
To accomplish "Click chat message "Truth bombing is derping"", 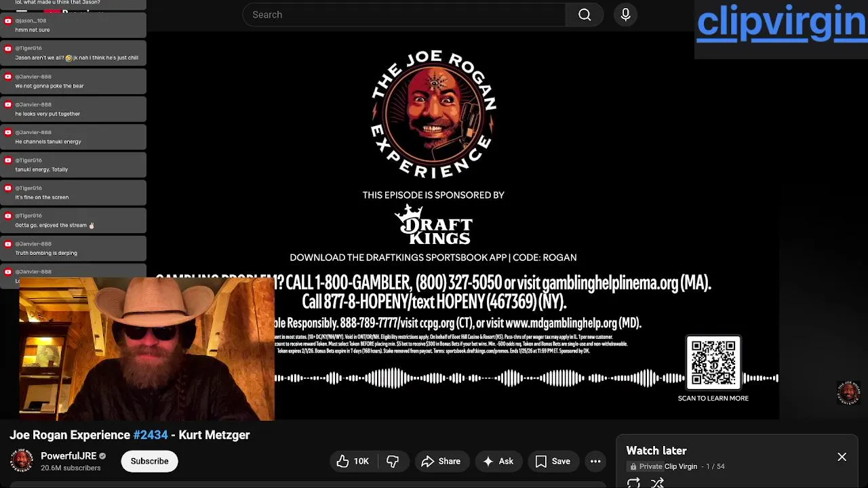I will [x=46, y=253].
